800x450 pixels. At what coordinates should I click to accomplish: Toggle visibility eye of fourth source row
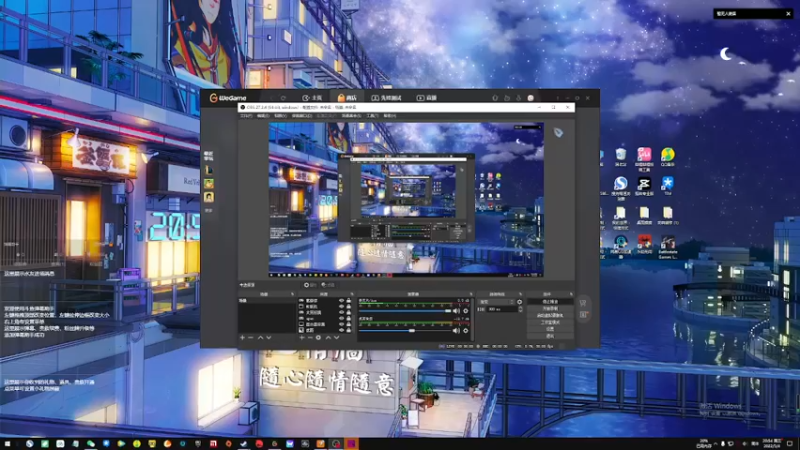tap(341, 318)
